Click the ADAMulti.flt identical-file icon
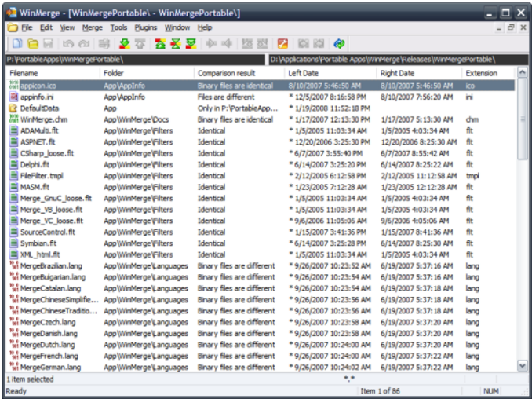 [13, 130]
